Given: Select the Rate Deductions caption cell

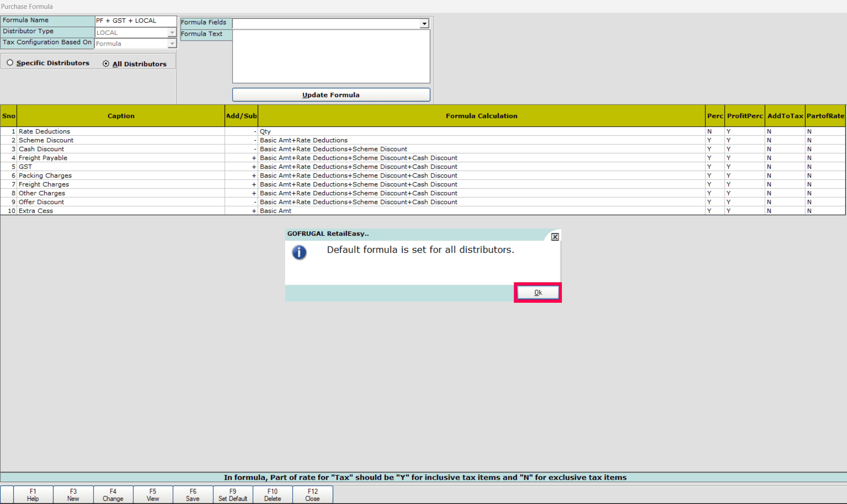Looking at the screenshot, I should pos(121,132).
